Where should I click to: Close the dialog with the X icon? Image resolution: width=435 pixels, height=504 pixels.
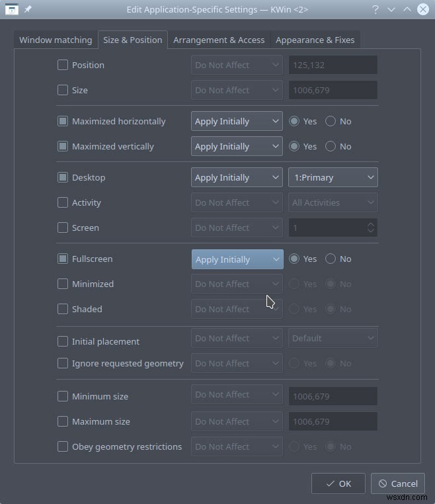423,9
